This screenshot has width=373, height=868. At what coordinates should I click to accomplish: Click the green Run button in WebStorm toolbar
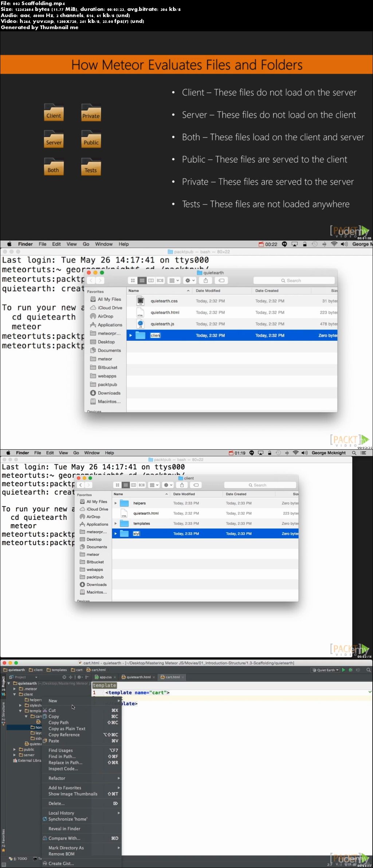[x=343, y=670]
